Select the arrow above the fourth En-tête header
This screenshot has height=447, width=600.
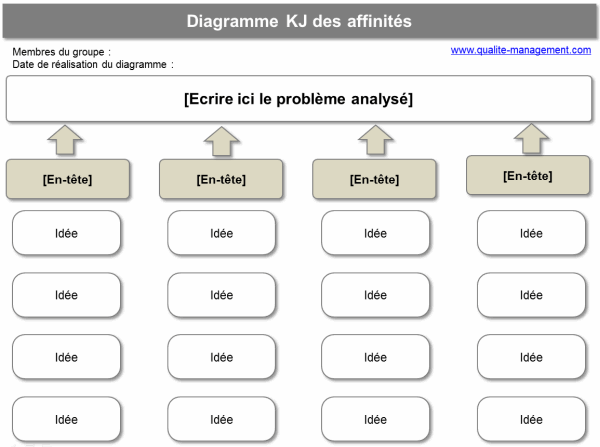pos(529,138)
